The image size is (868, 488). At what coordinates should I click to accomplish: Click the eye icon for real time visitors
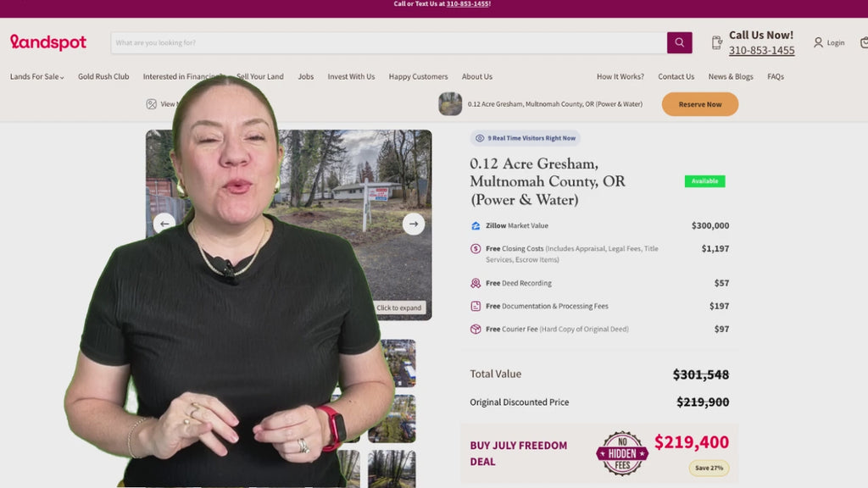point(480,138)
